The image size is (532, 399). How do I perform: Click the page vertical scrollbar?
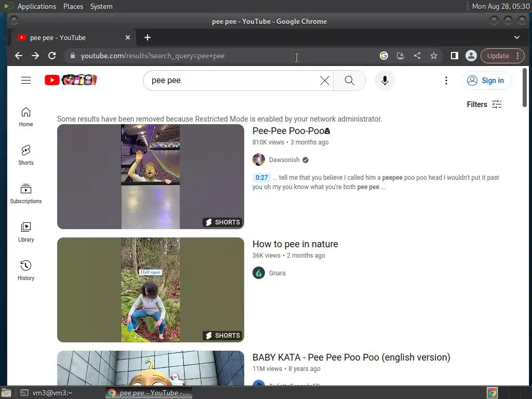[525, 87]
